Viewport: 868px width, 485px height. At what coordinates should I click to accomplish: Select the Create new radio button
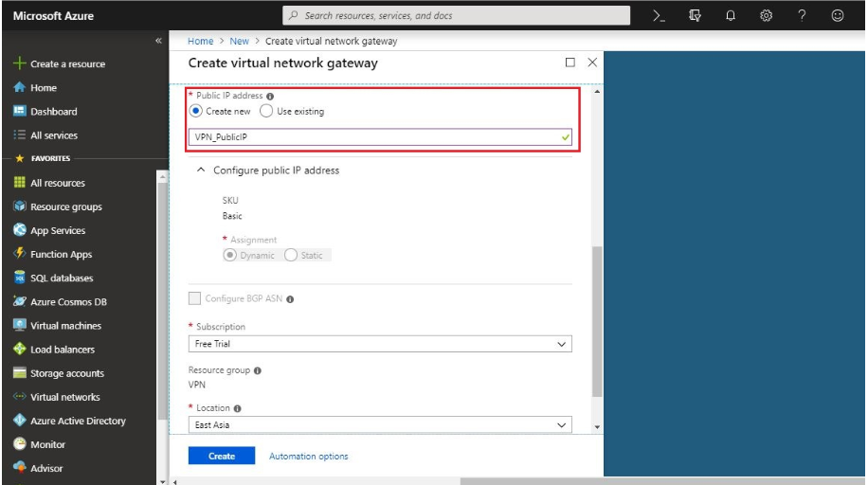pyautogui.click(x=196, y=112)
